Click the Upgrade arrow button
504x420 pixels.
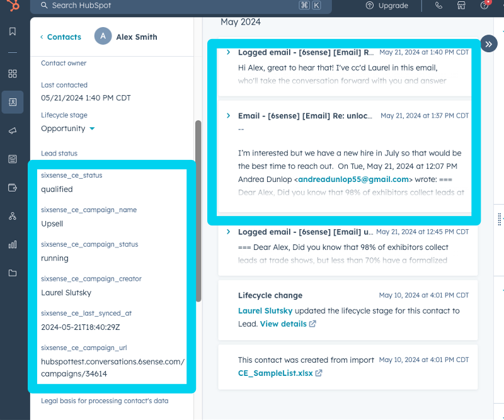click(387, 6)
